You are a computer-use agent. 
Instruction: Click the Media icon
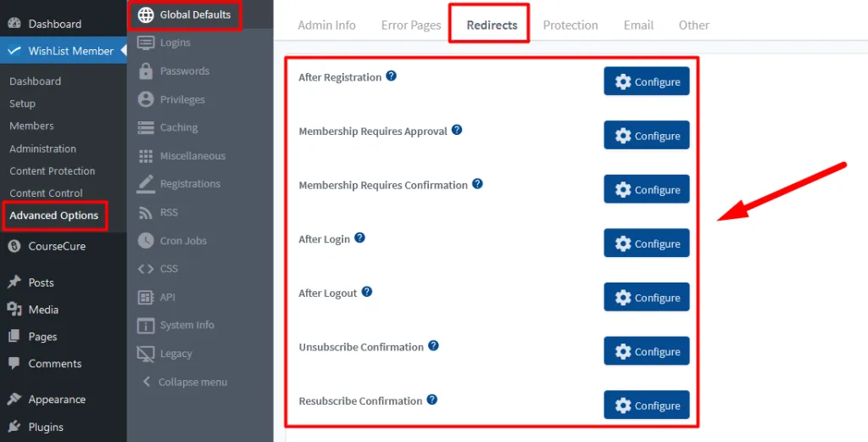click(x=14, y=309)
